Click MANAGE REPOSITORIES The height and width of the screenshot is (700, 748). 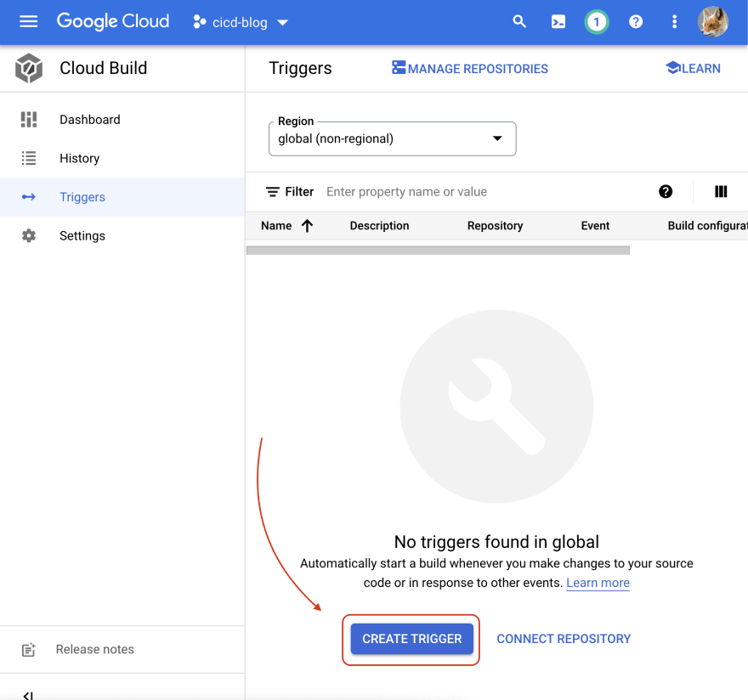(x=469, y=69)
